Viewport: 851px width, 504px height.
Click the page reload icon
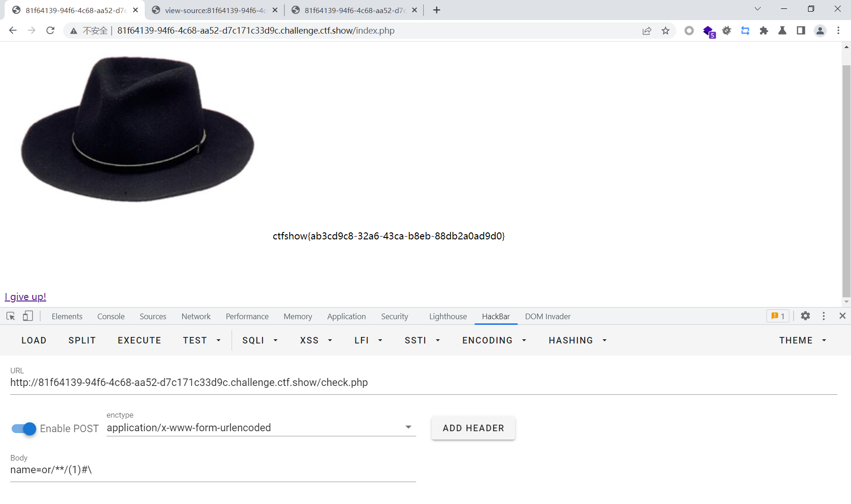click(50, 30)
